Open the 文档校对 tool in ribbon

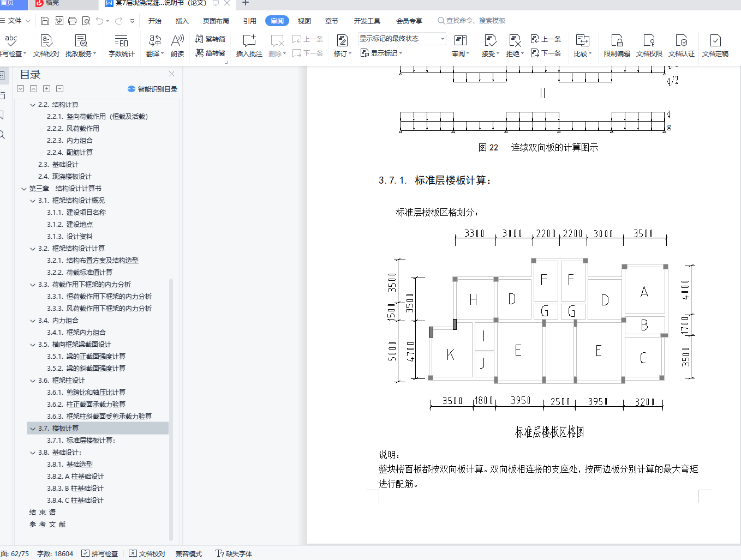point(46,46)
